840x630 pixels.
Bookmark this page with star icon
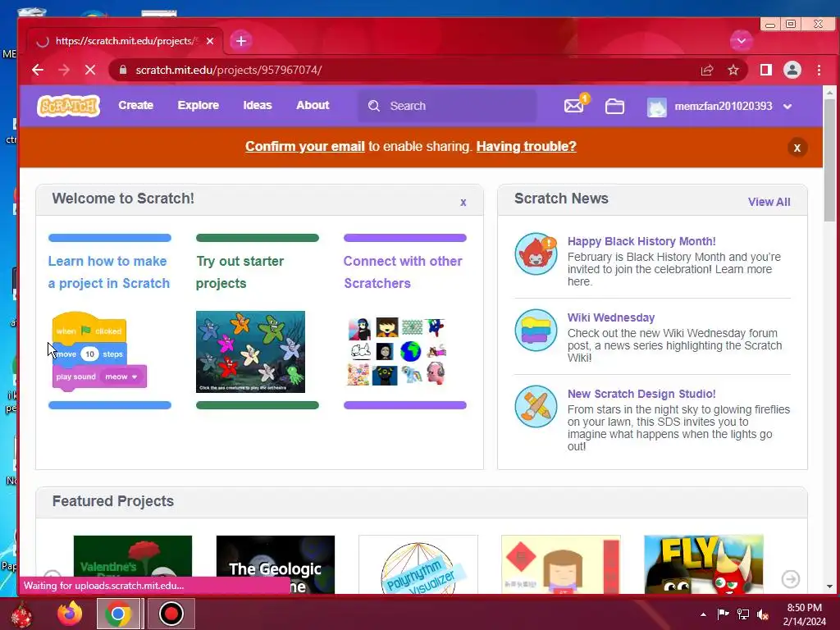coord(733,70)
